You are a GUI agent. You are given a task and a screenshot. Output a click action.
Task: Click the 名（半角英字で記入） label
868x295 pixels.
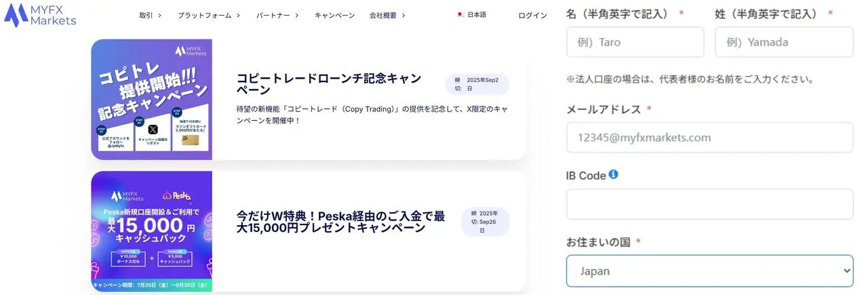[x=618, y=13]
